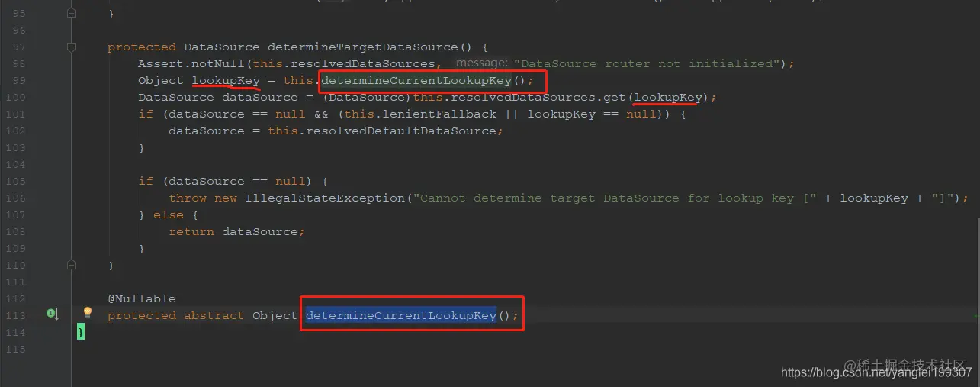Viewport: 980px width, 387px height.
Task: Click the @Nullable annotation
Action: coord(142,298)
